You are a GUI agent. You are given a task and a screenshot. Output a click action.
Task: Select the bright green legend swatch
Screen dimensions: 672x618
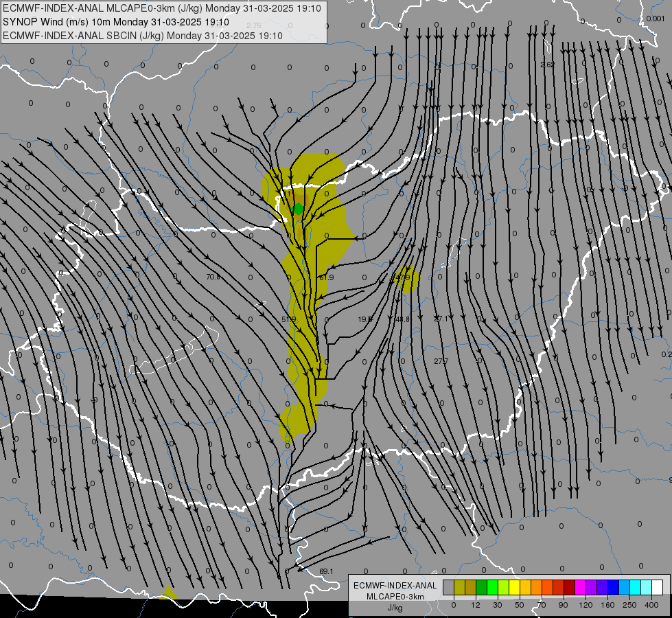(x=493, y=587)
